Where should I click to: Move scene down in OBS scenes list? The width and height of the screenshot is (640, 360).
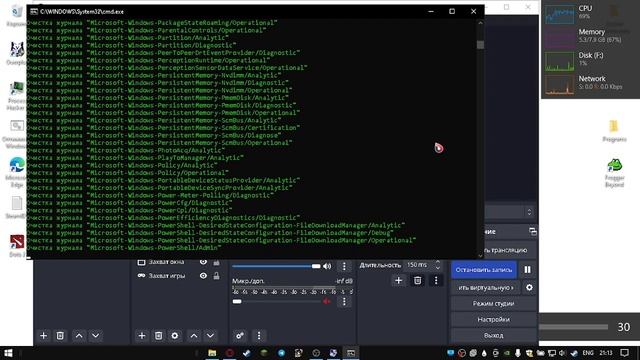pos(96,336)
